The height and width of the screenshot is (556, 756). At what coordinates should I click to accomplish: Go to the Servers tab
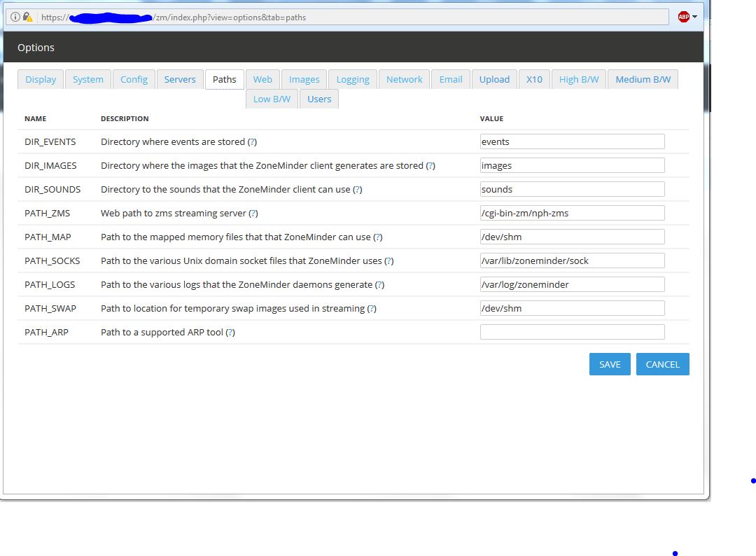(x=180, y=80)
